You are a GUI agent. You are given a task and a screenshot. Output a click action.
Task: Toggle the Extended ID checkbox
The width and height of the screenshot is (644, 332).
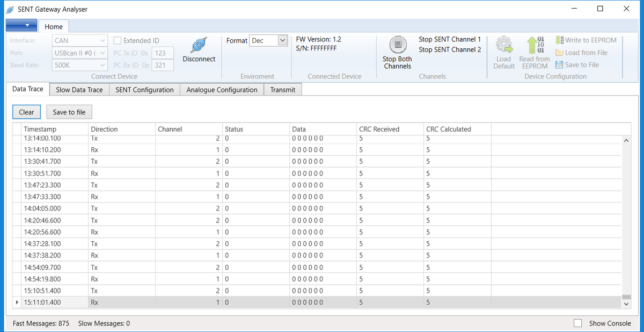pos(118,40)
